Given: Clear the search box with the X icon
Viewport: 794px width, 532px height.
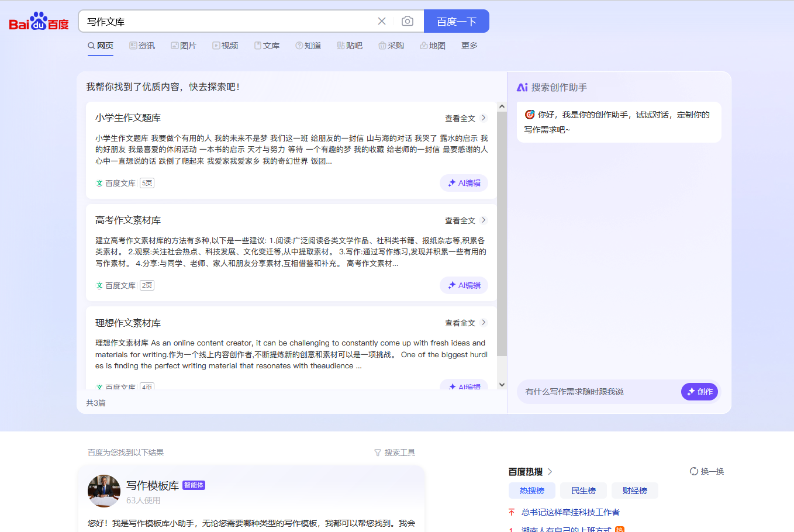Looking at the screenshot, I should pyautogui.click(x=382, y=21).
